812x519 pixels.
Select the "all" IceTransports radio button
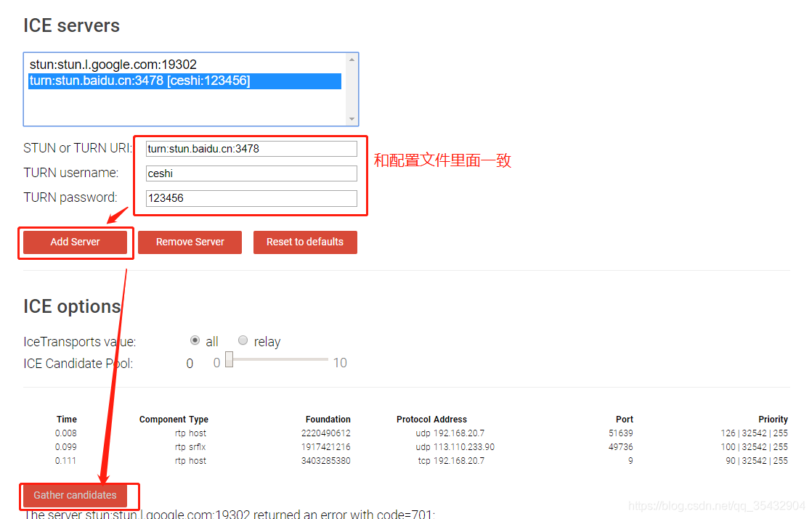(195, 340)
